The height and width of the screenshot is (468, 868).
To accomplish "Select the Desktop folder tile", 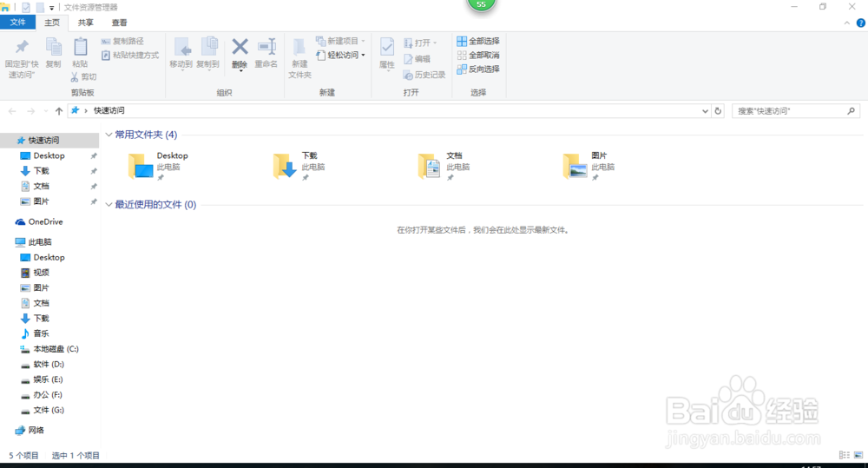I will pos(160,166).
